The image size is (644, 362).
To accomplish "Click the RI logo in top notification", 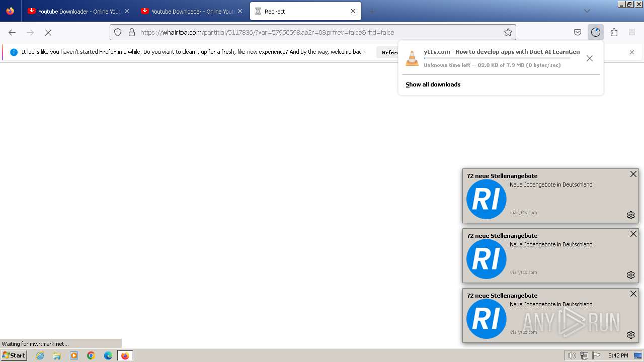I will coord(486,199).
